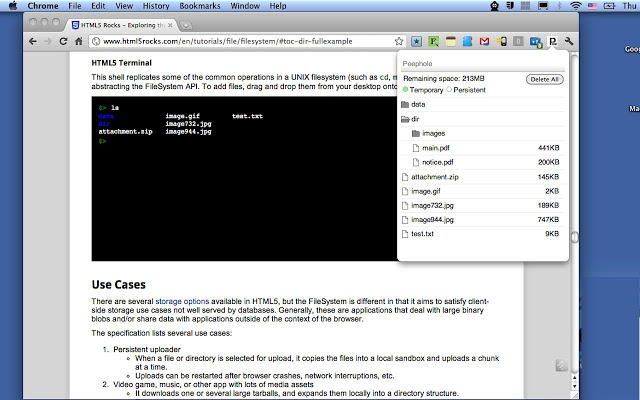Viewport: 640px width, 400px height.
Task: Open the home page via the house icon
Action: pyautogui.click(x=78, y=41)
